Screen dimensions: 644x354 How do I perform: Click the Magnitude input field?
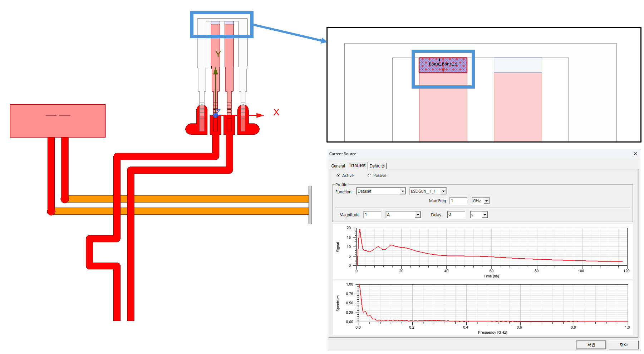tap(372, 215)
